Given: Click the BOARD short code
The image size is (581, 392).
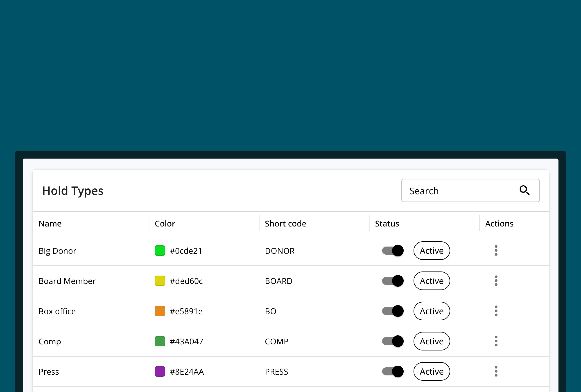Looking at the screenshot, I should (x=278, y=281).
